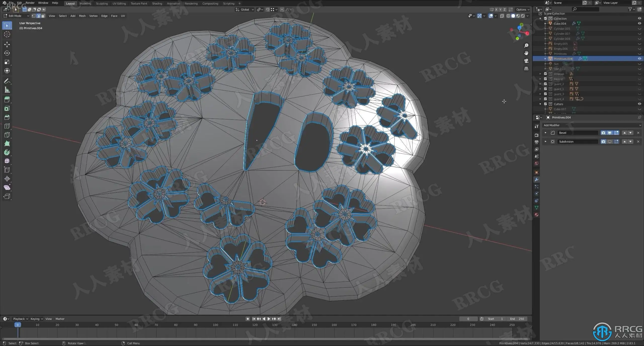Toggle Bevel modifier viewport display
Screen dimensions: 644x346
[610, 133]
